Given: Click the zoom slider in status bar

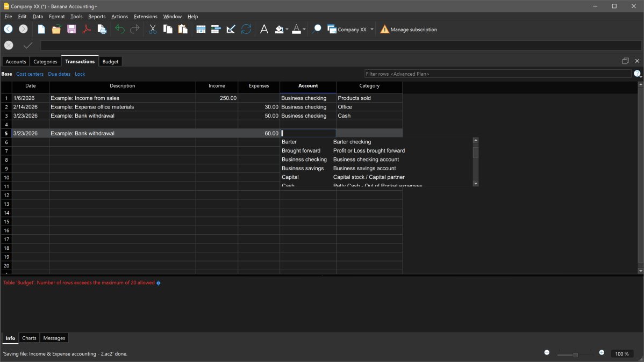Looking at the screenshot, I should 575,354.
